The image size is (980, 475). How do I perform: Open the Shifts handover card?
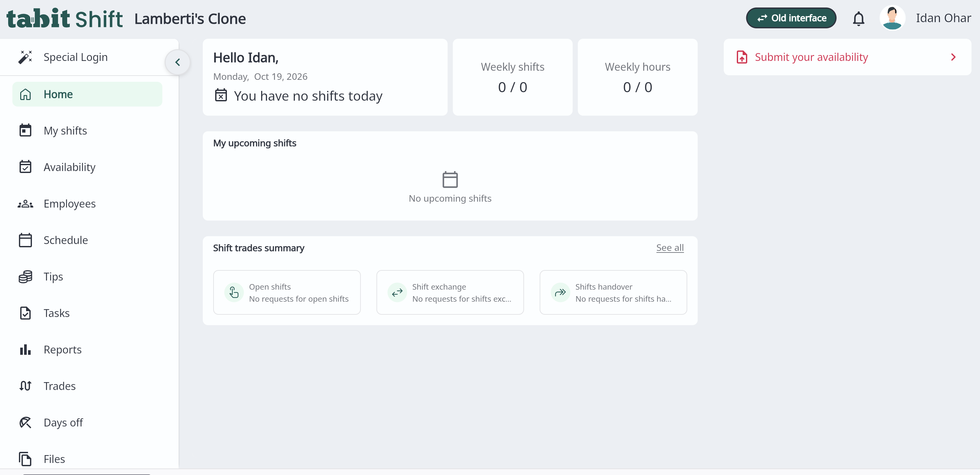pyautogui.click(x=613, y=292)
